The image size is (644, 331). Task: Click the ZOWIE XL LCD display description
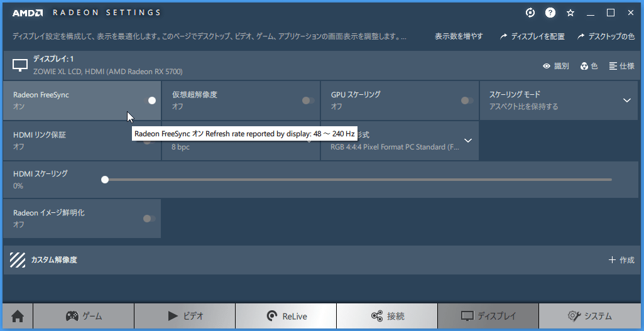click(x=108, y=72)
